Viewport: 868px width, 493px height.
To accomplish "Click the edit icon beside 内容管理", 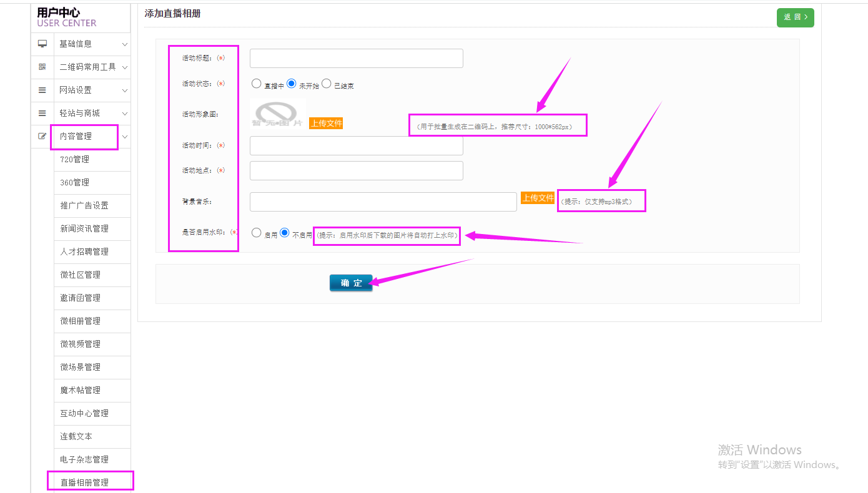I will coord(42,136).
